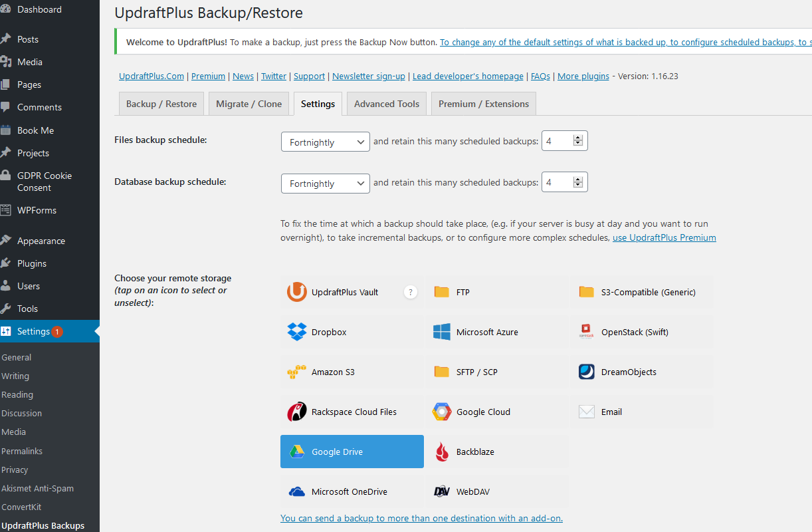Open the Comments menu item
812x532 pixels.
pyautogui.click(x=50, y=107)
